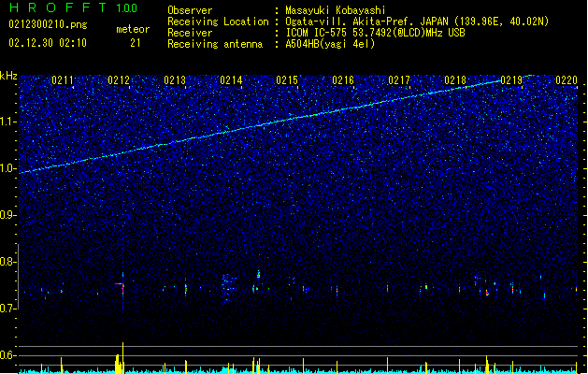
Task: Click the meteor echo burst above 0.75 near 0214
Action: coord(258,275)
